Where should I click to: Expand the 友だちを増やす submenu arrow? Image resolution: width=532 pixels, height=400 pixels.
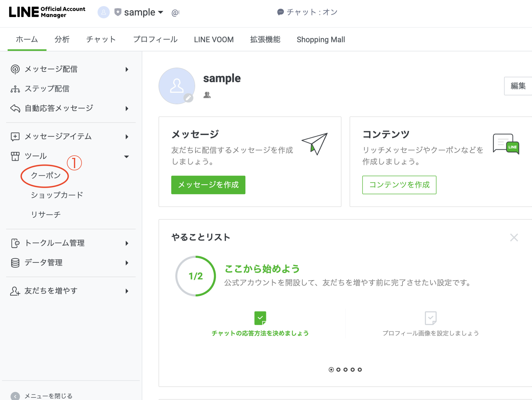[127, 291]
